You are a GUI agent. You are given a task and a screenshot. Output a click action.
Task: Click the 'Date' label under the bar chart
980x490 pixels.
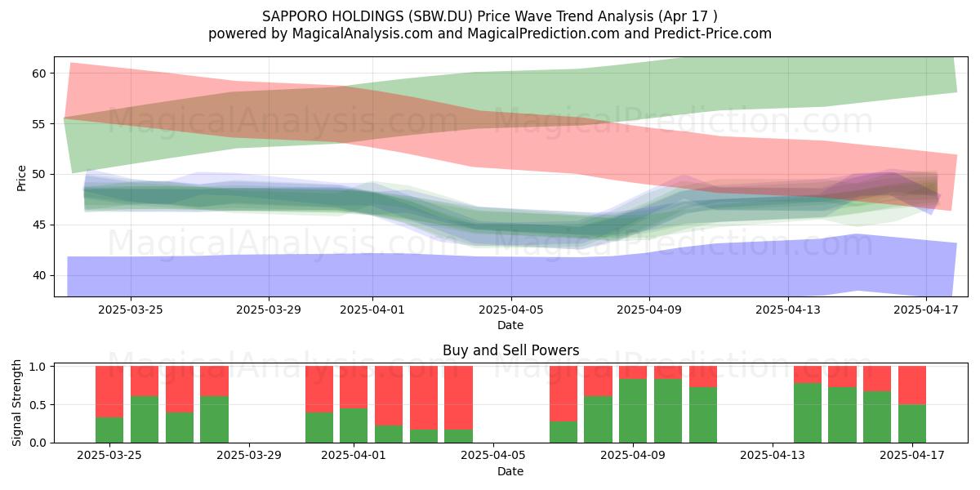pos(510,471)
